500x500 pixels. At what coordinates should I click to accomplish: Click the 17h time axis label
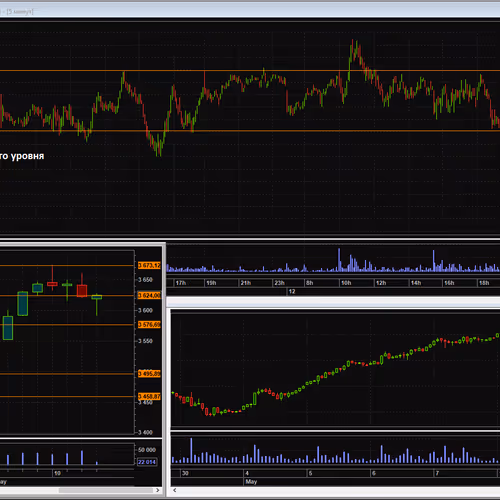pos(181,283)
